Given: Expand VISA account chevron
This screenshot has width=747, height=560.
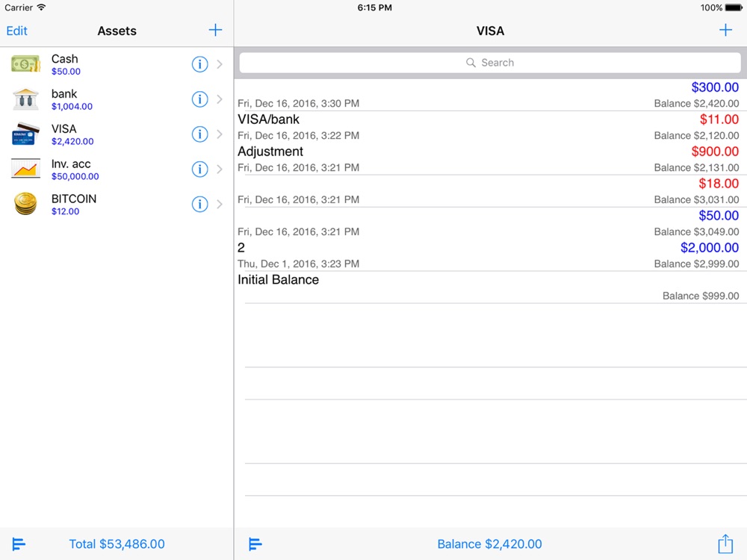Looking at the screenshot, I should click(x=220, y=134).
